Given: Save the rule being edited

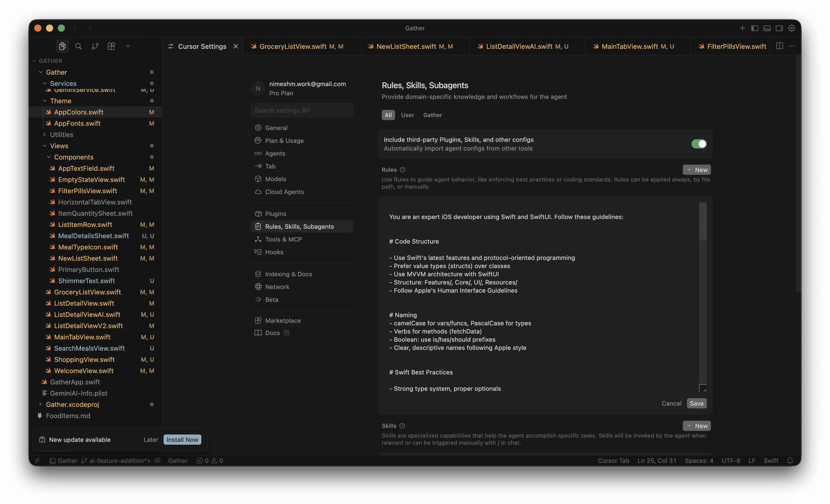Looking at the screenshot, I should pyautogui.click(x=697, y=403).
